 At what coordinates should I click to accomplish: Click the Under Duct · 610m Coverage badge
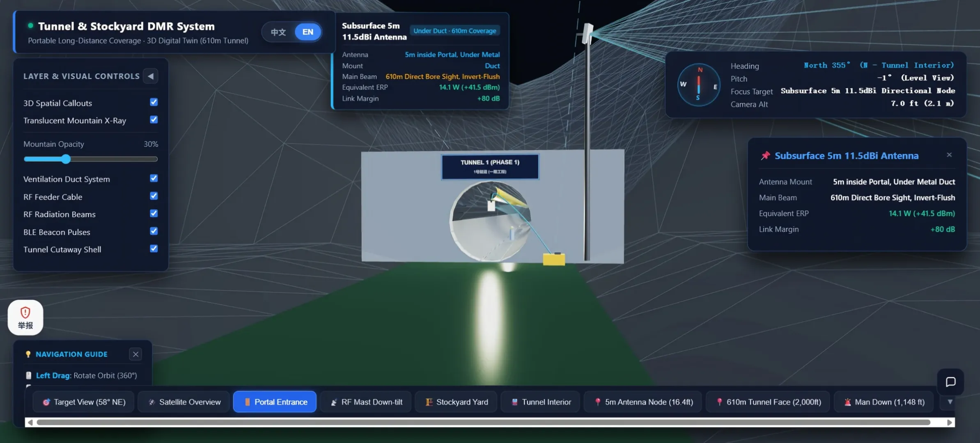[x=454, y=31]
